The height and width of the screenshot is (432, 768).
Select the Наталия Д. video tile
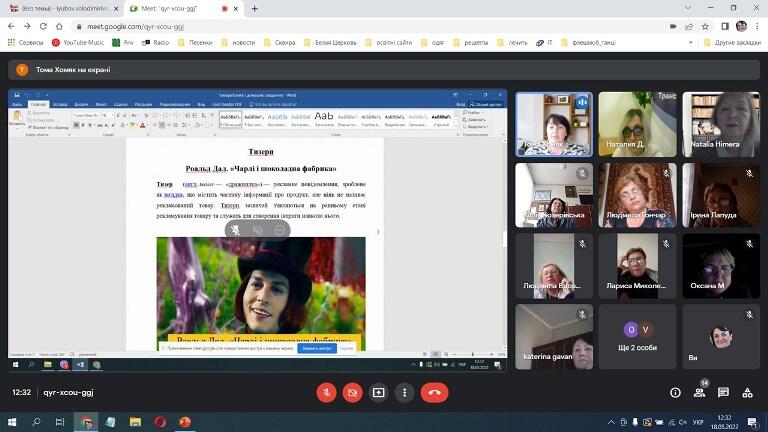(x=637, y=124)
